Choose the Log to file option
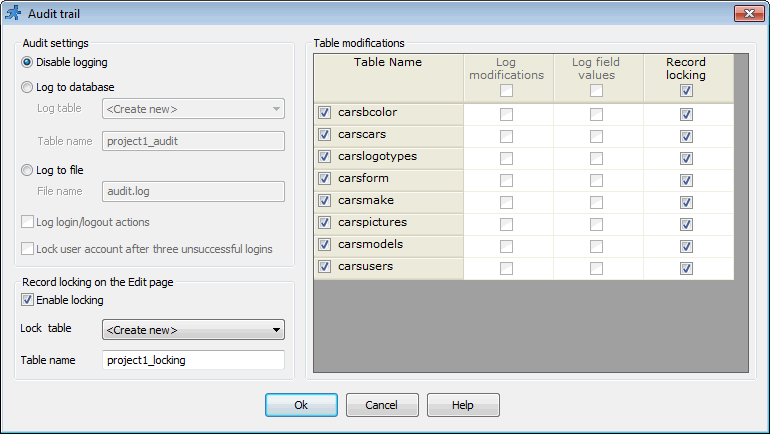Image resolution: width=770 pixels, height=434 pixels. pyautogui.click(x=27, y=170)
